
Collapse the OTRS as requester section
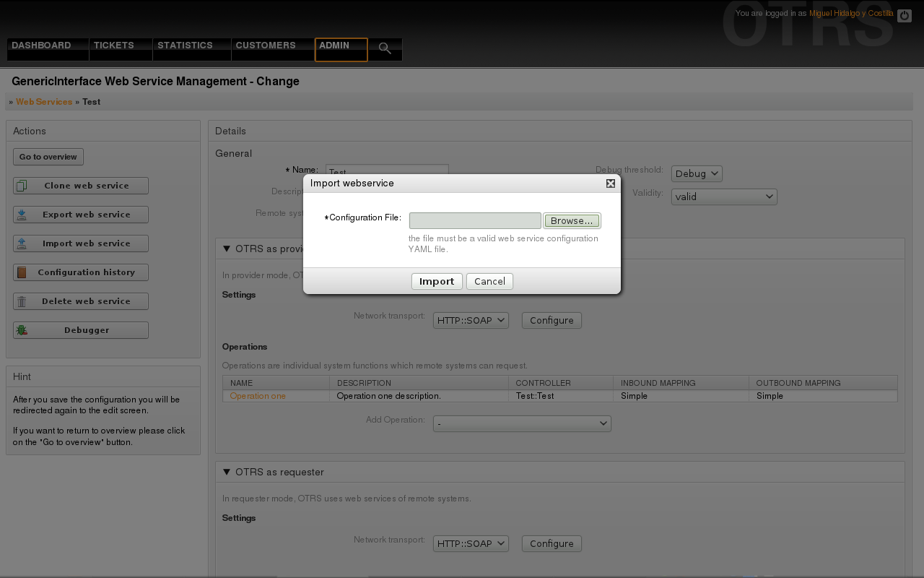227,472
